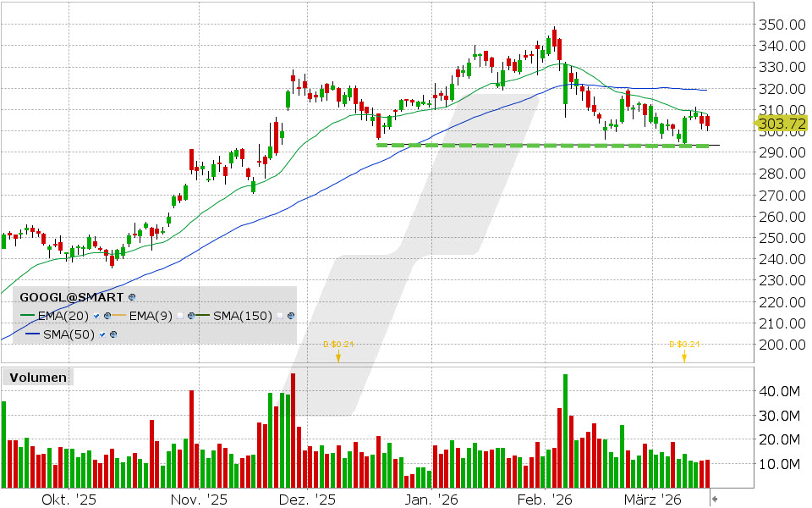Select the highlighted 303.72 price tag
This screenshot has width=812, height=508.
782,123
